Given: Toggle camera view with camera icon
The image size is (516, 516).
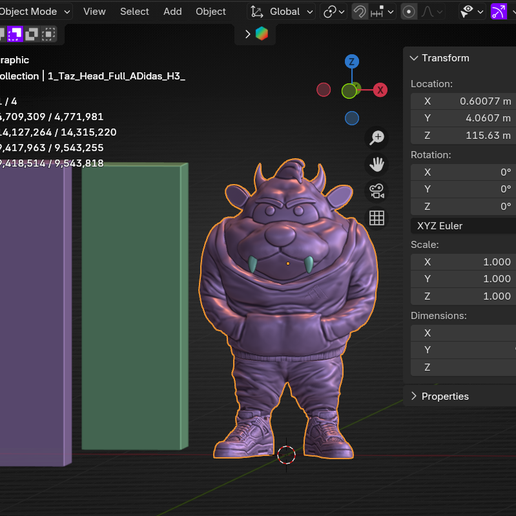Looking at the screenshot, I should [377, 191].
